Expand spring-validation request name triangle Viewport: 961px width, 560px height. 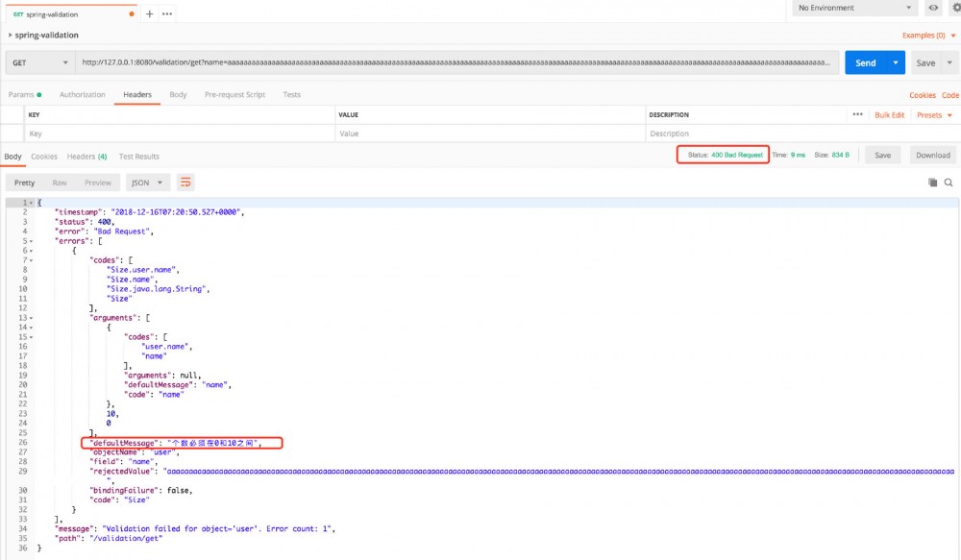coord(10,35)
